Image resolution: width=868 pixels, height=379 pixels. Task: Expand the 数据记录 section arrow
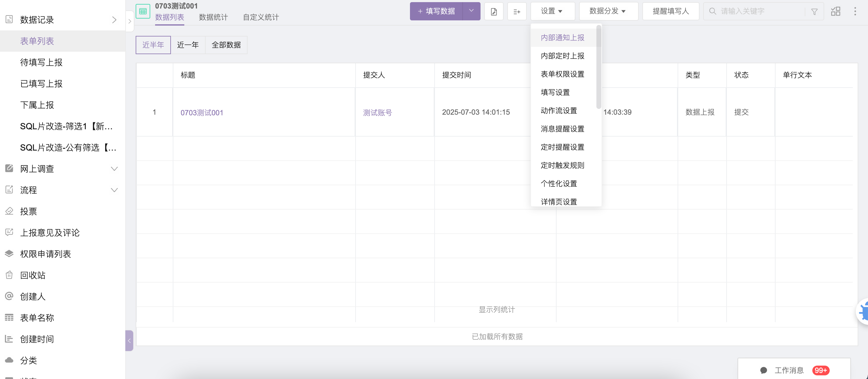pos(114,20)
